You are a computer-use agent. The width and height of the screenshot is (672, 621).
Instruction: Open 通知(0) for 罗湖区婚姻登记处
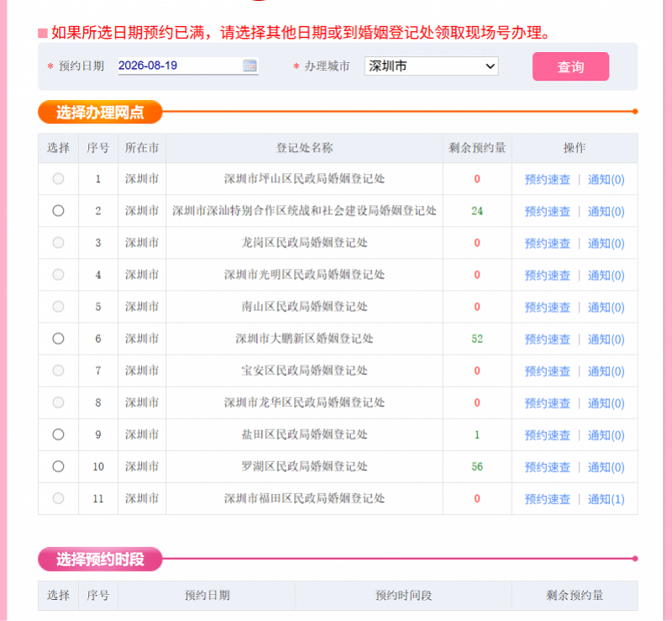tap(606, 467)
